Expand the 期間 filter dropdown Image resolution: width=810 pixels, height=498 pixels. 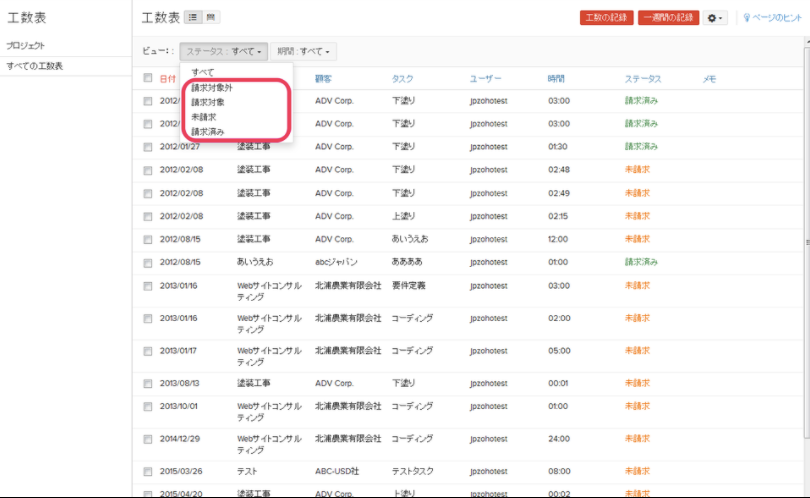pos(303,51)
